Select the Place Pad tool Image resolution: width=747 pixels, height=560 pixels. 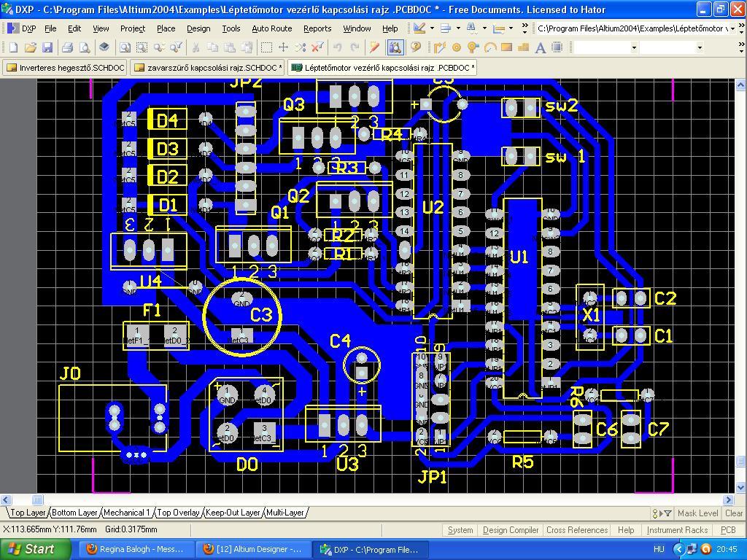(457, 47)
